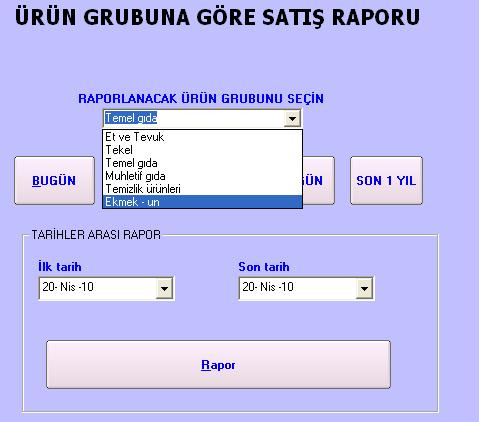Expand the İlk tarih date dropdown arrow
Screen dimensions: 479x422
(164, 288)
